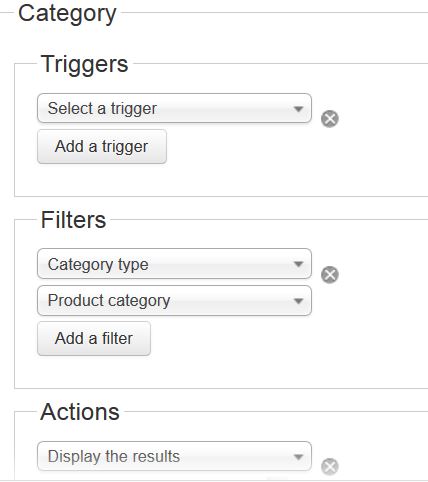Click the 'Display the results' value text
This screenshot has height=482, width=428.
point(114,456)
